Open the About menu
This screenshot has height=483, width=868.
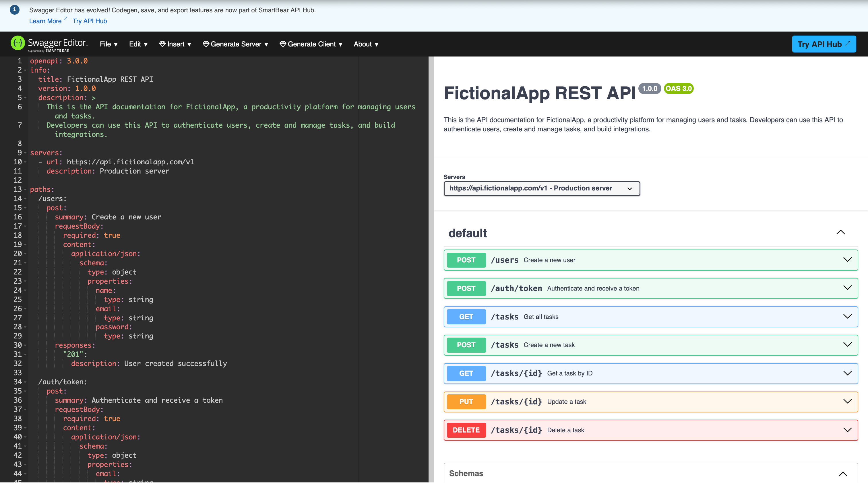coord(366,44)
